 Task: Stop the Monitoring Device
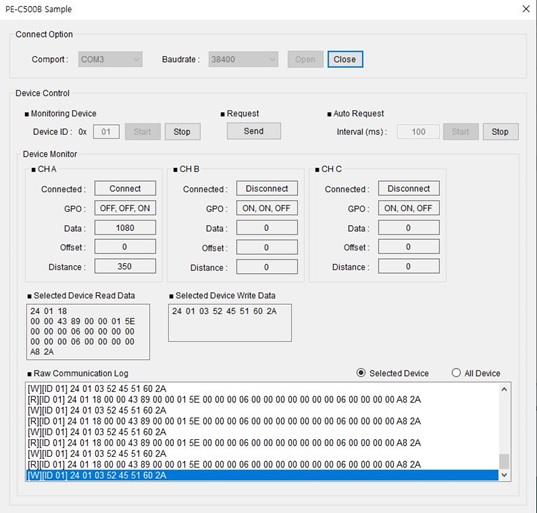[x=182, y=132]
